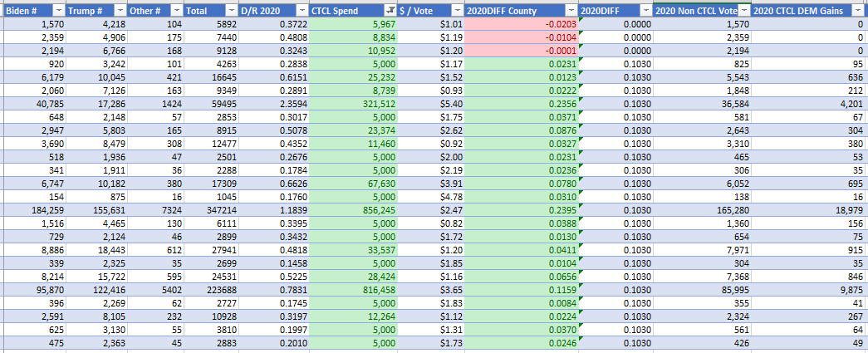Select Other # cell 5402

click(155, 289)
